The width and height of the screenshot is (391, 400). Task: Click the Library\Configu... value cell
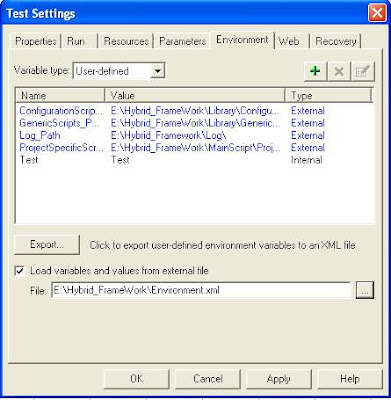196,111
